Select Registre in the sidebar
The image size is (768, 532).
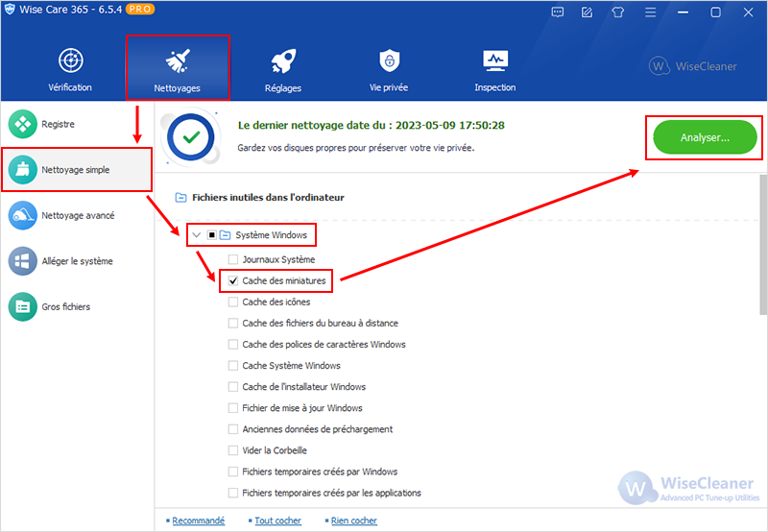tap(77, 124)
